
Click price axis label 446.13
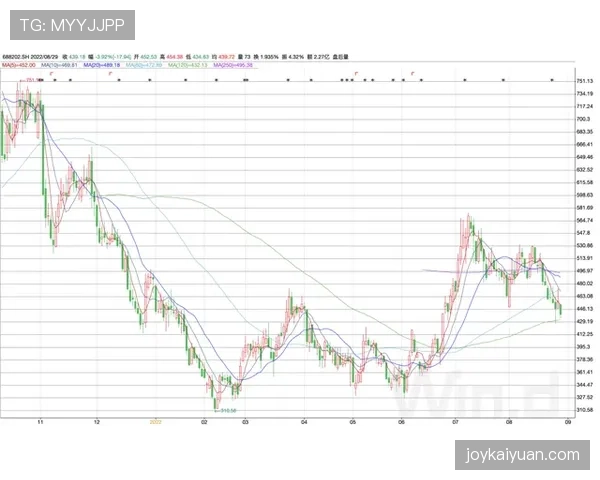point(584,309)
